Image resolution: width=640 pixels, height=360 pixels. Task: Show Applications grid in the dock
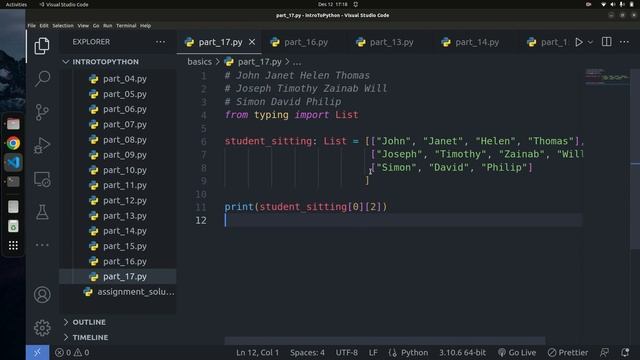pyautogui.click(x=13, y=245)
